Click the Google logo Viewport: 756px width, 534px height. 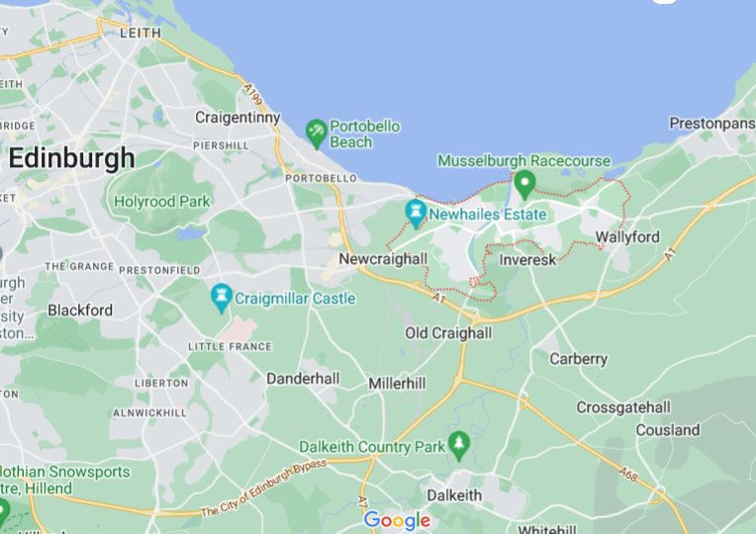[397, 520]
